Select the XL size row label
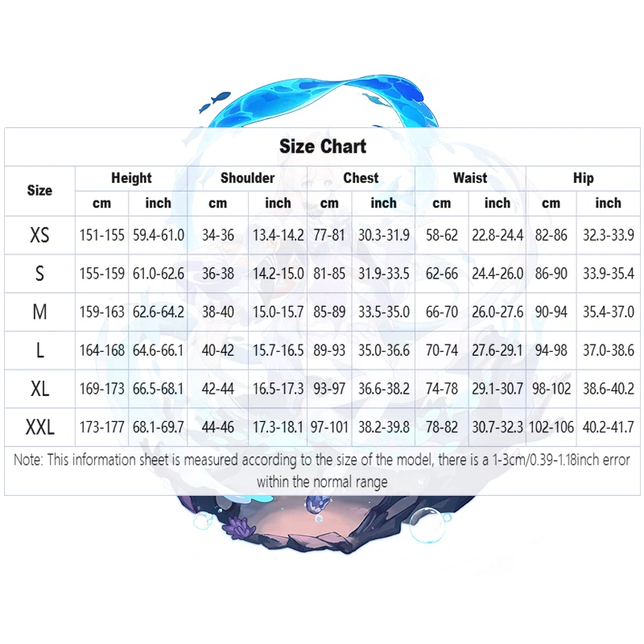The width and height of the screenshot is (644, 644). click(x=39, y=389)
